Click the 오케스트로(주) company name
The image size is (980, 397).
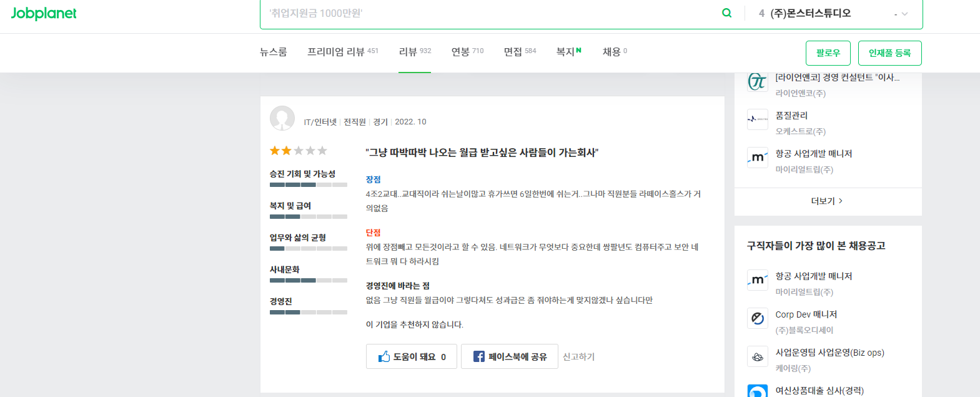point(801,131)
